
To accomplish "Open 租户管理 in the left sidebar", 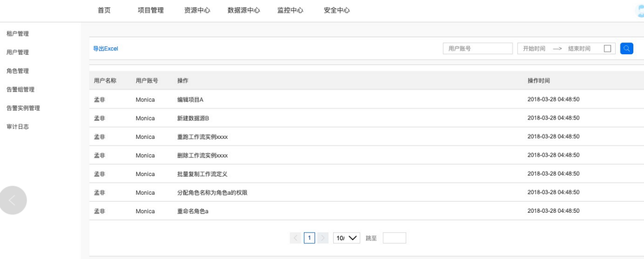I will point(18,34).
